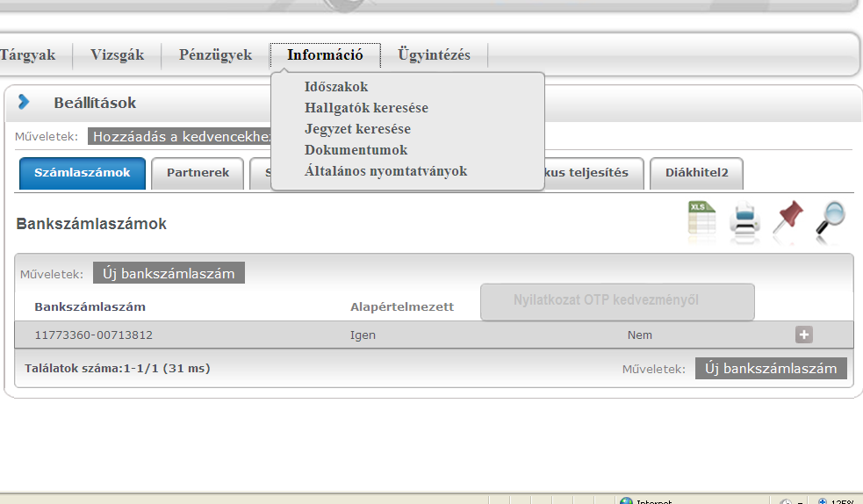
Task: Click the top Új bankszámlaszám button
Action: [169, 273]
